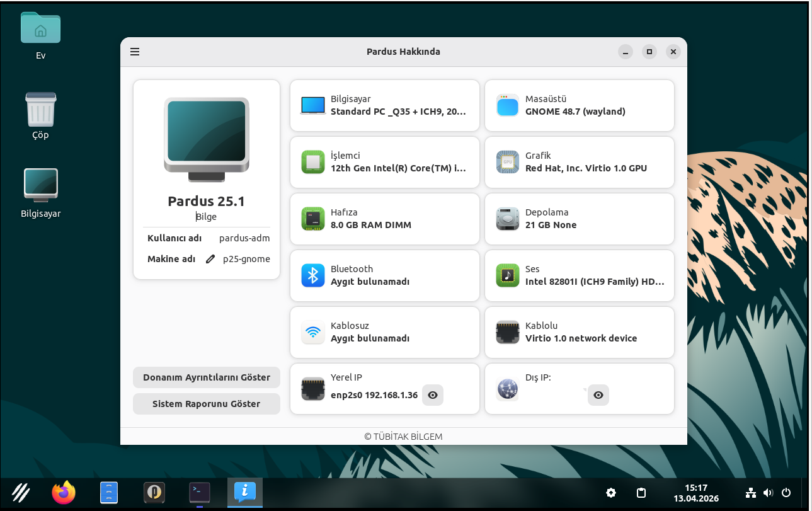
Task: Click the network icon in system tray
Action: coord(750,493)
